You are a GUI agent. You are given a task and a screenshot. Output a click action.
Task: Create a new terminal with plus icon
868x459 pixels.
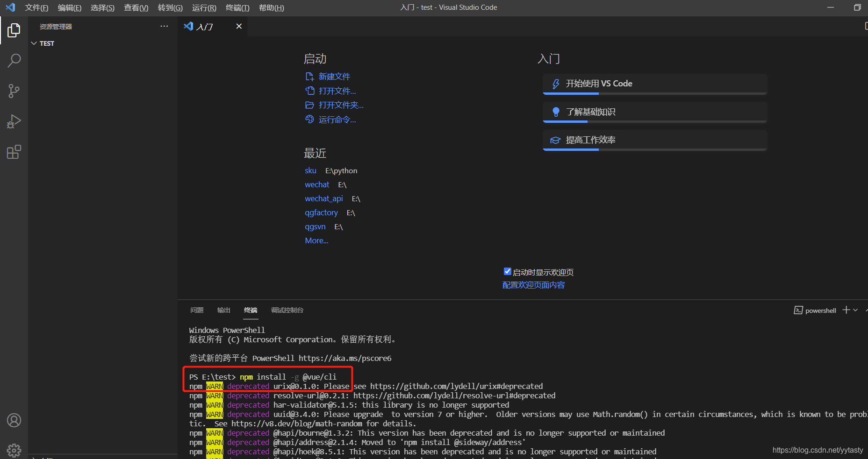pyautogui.click(x=846, y=310)
